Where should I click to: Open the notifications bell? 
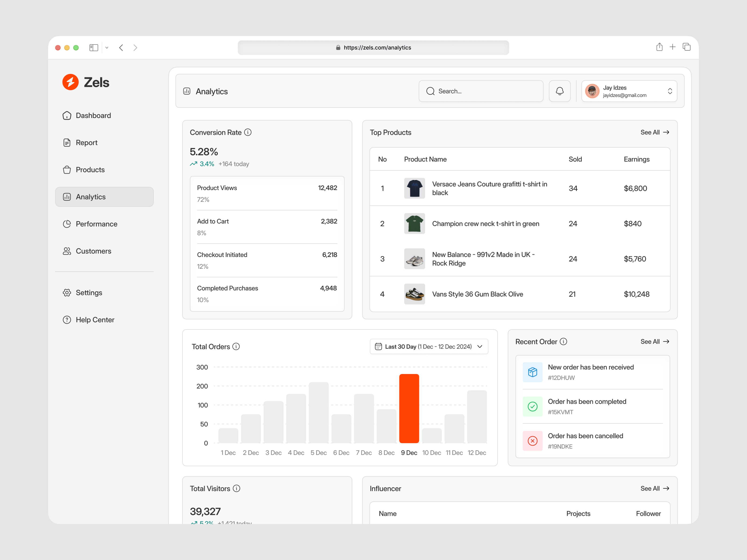[559, 91]
